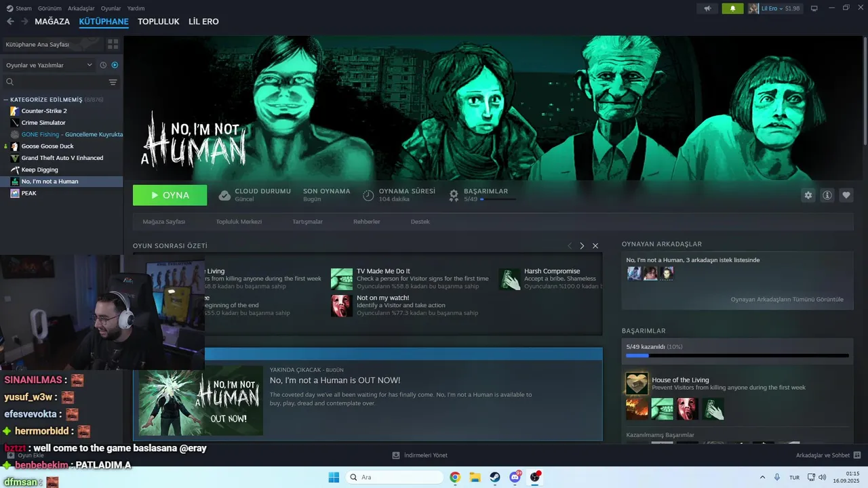Open the Yardım menu
This screenshot has width=868, height=488.
tap(136, 8)
